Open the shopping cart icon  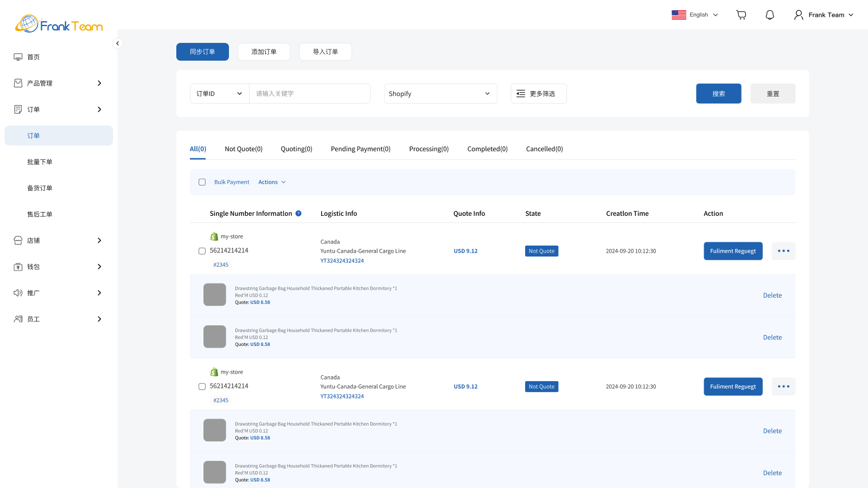pyautogui.click(x=741, y=15)
